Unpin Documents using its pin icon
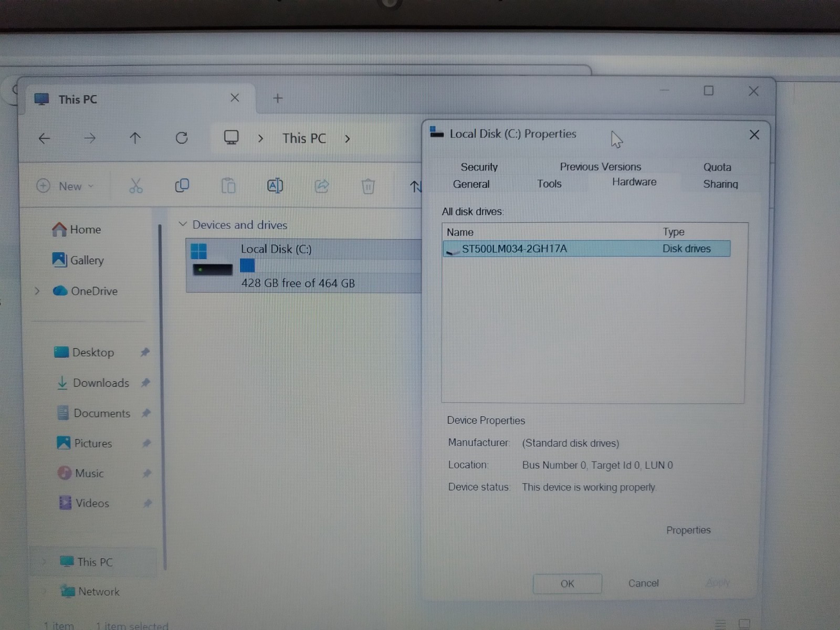Screen dimensions: 840x630 [x=146, y=413]
